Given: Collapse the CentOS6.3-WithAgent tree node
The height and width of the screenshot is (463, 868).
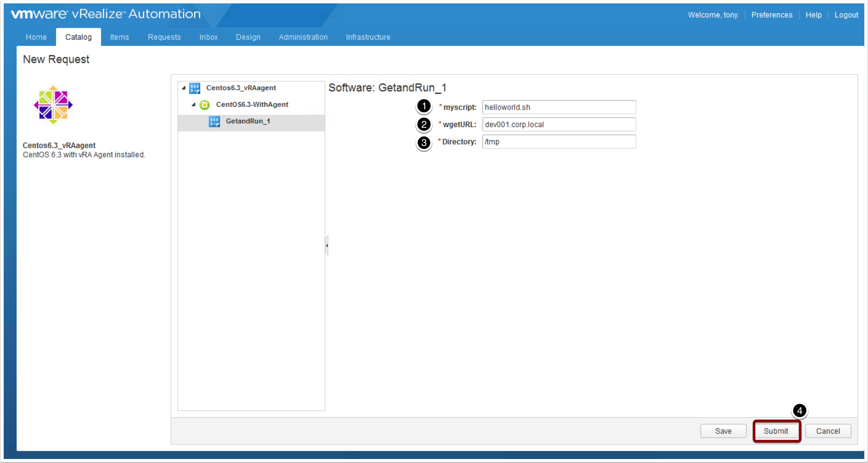Looking at the screenshot, I should (193, 105).
